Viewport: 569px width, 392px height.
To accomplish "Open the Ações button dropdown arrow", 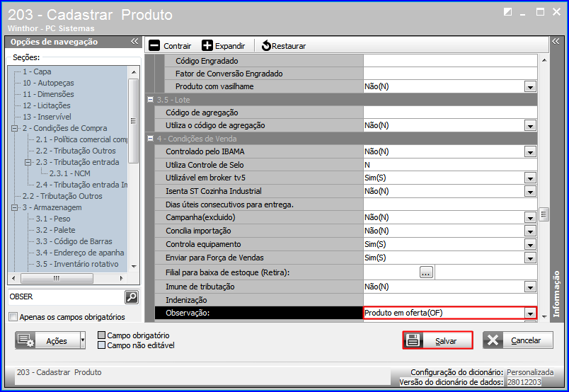I will [x=83, y=340].
